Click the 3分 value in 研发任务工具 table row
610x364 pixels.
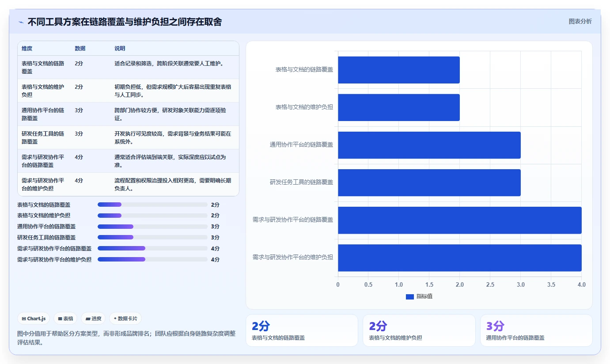(79, 133)
